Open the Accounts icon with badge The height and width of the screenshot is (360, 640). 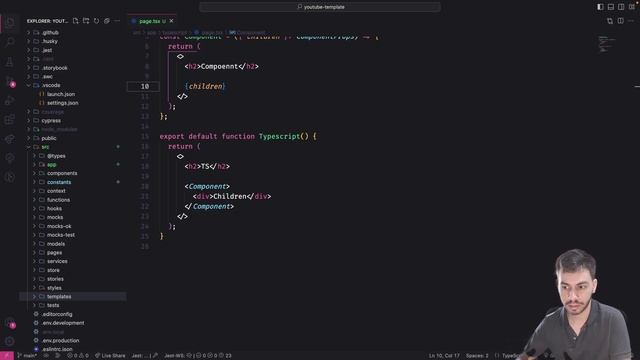(10, 323)
